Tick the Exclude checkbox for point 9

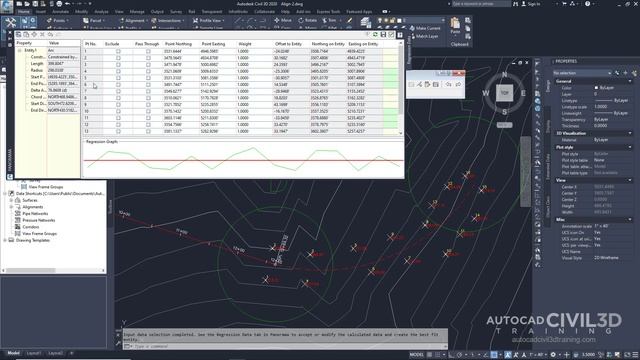[118, 104]
